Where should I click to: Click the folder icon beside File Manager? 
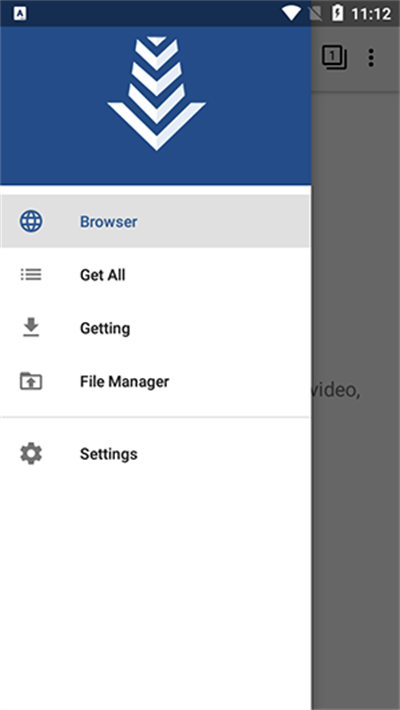[31, 381]
